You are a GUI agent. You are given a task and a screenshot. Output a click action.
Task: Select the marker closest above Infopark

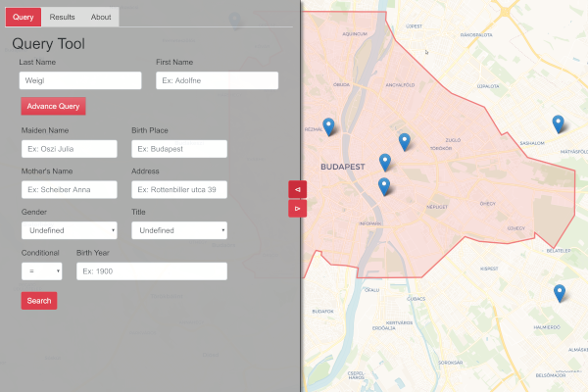coord(384,186)
